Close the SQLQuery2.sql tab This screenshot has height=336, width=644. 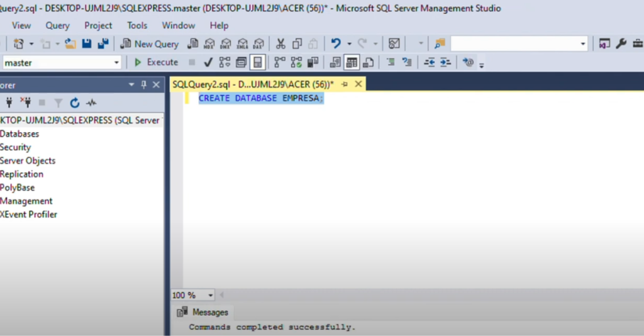click(x=358, y=84)
